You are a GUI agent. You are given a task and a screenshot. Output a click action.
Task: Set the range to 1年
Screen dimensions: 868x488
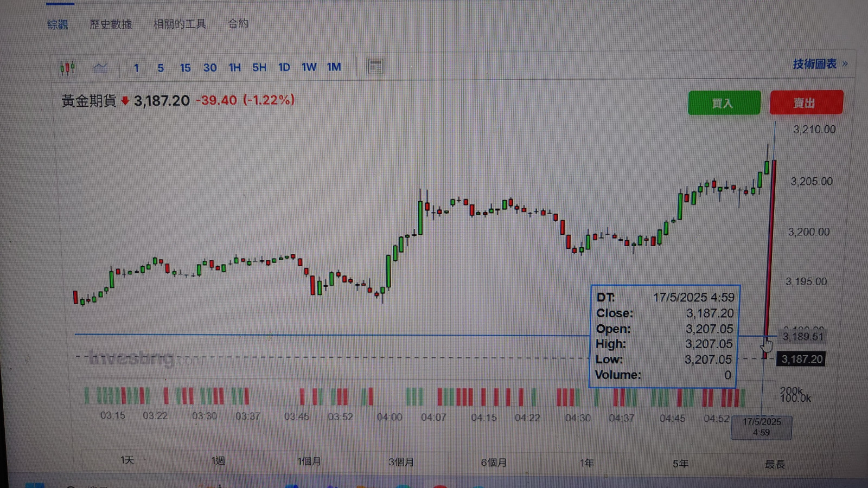point(586,463)
